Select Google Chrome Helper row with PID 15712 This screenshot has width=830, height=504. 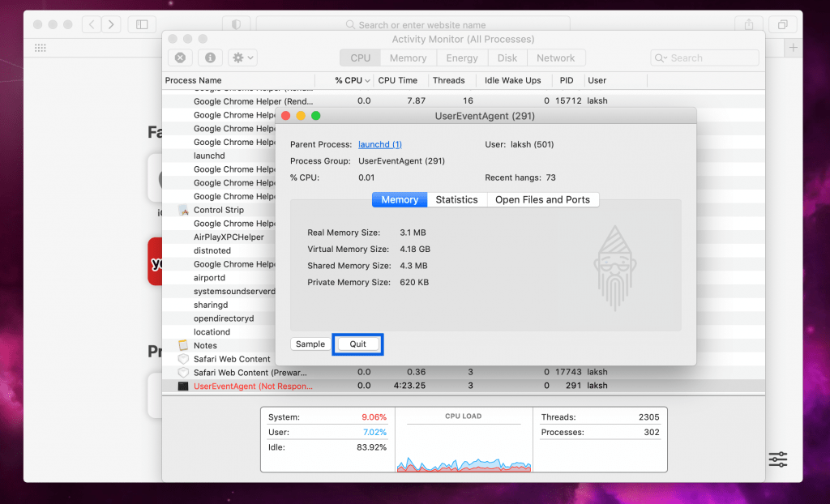click(x=463, y=101)
